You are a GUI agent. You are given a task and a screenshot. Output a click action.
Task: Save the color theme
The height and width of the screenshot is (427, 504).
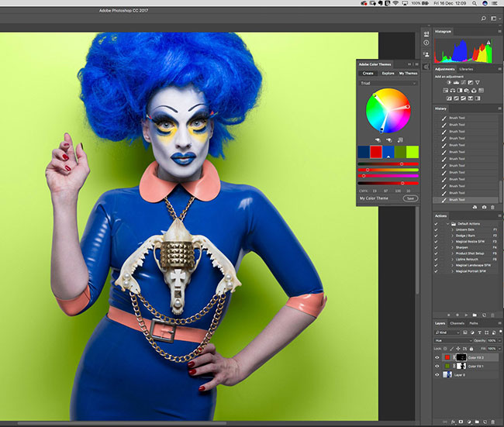(410, 198)
